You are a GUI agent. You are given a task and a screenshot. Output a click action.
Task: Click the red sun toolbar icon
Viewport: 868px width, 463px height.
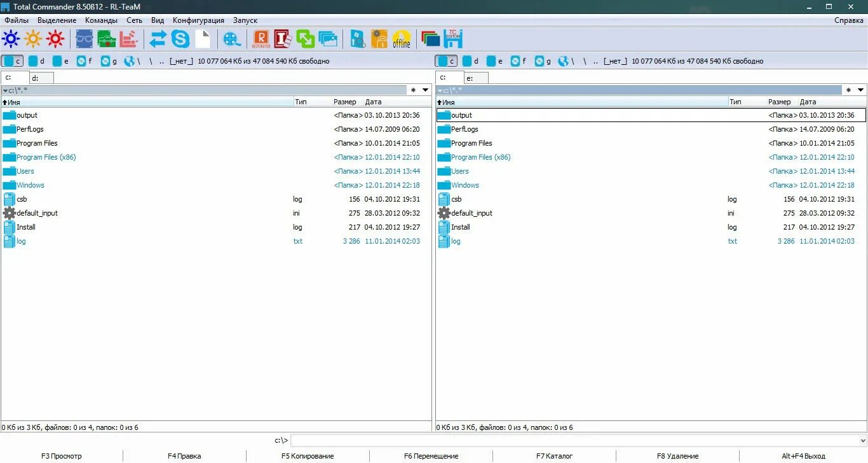click(55, 39)
